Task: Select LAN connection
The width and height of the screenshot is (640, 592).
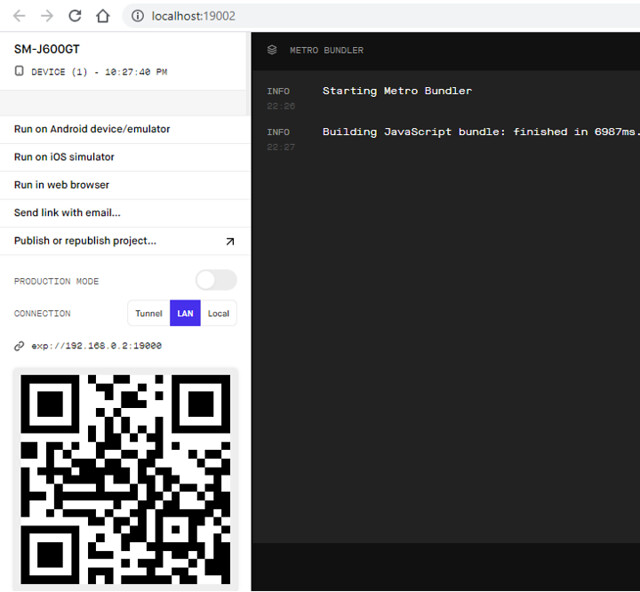Action: point(185,313)
